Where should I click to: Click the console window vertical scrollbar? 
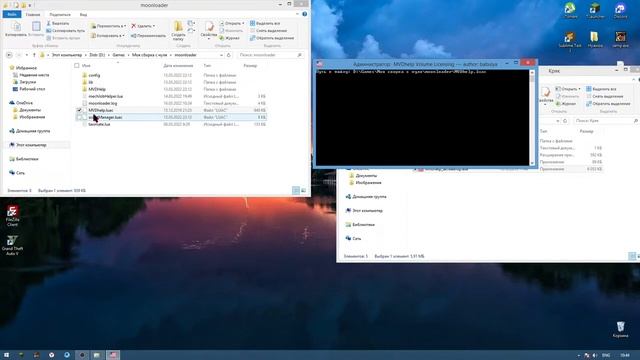click(x=532, y=118)
